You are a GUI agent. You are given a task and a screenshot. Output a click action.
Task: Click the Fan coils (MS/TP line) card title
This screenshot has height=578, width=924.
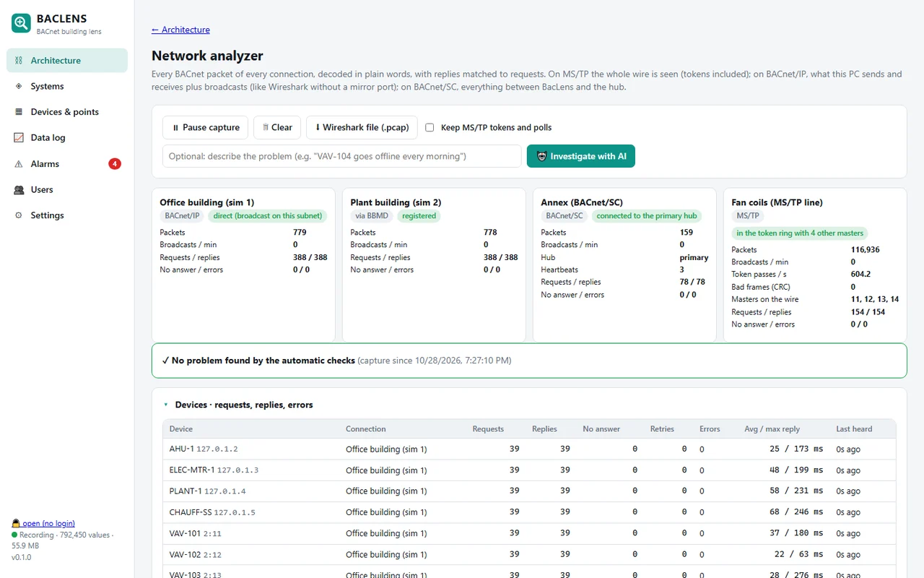777,202
